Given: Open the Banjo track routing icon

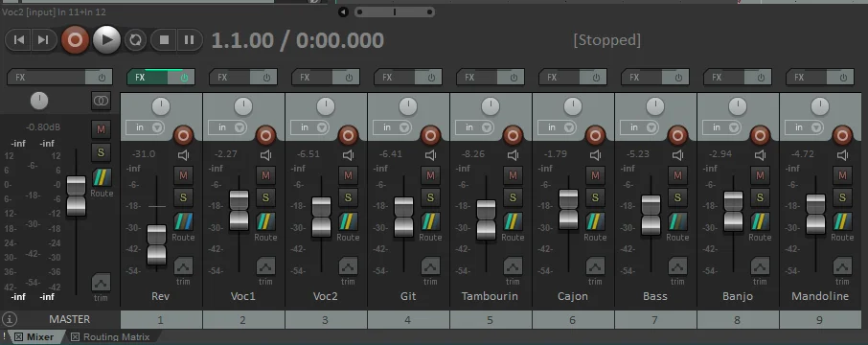Looking at the screenshot, I should [x=760, y=221].
